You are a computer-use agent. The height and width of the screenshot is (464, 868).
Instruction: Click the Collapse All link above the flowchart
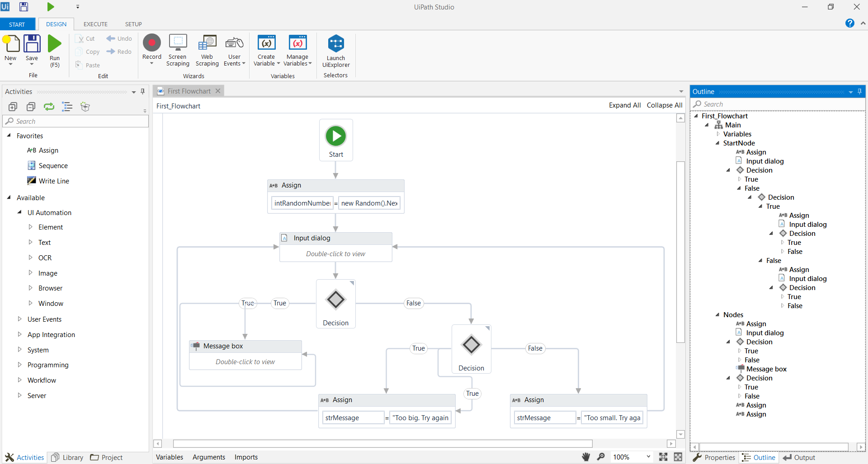click(x=664, y=105)
